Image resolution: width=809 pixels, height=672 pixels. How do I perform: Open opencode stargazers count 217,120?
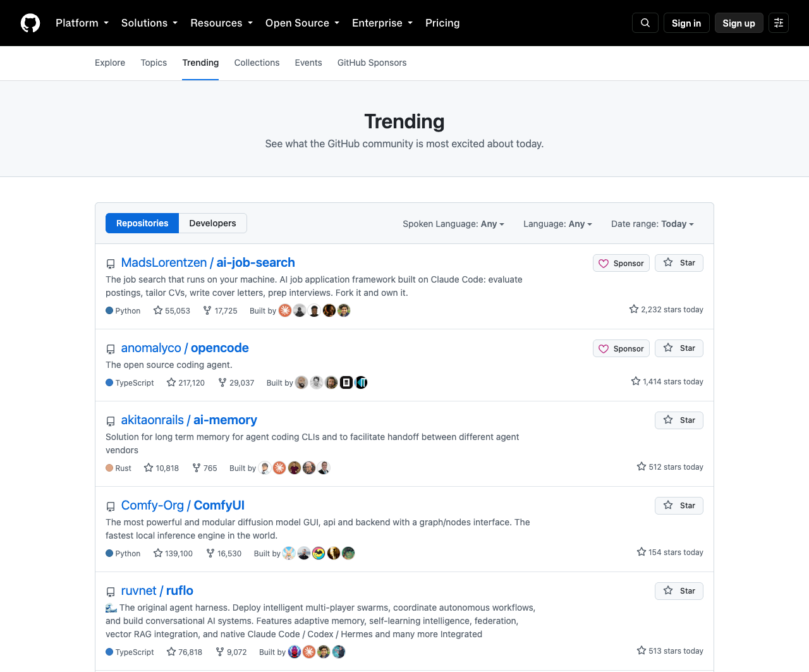(x=186, y=382)
